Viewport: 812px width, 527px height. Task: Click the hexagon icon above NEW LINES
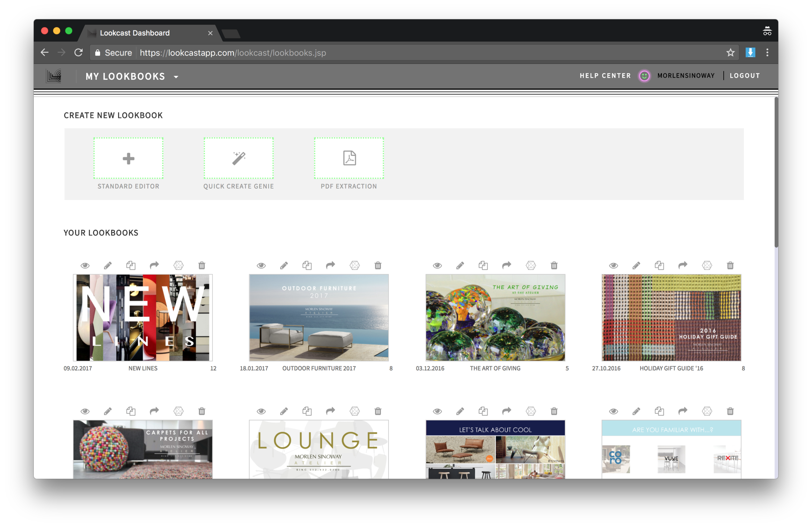[x=178, y=265]
